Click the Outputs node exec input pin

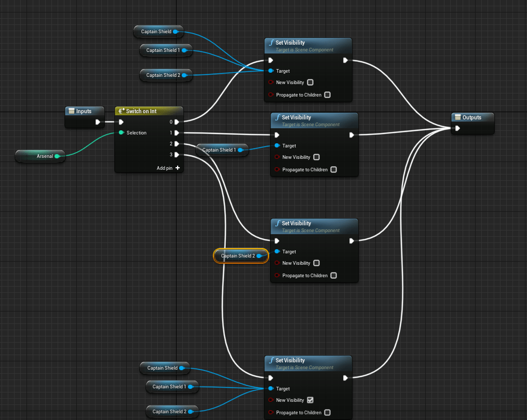tap(457, 128)
